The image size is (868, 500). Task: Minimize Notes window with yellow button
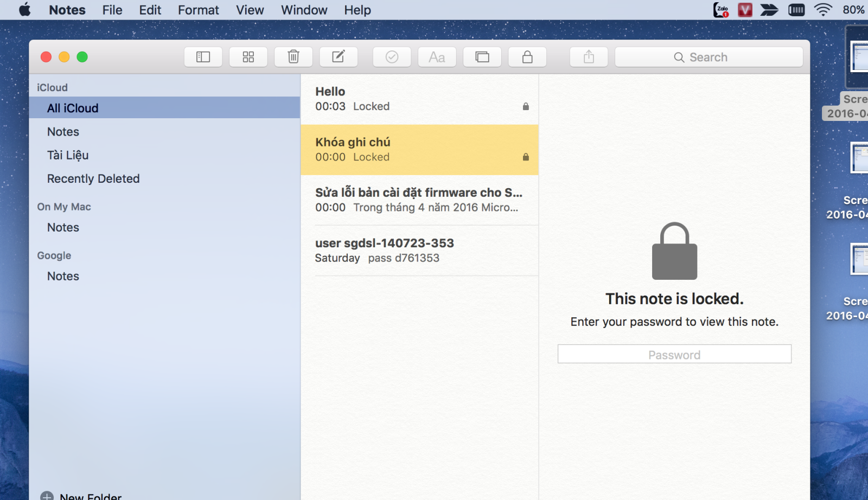64,57
